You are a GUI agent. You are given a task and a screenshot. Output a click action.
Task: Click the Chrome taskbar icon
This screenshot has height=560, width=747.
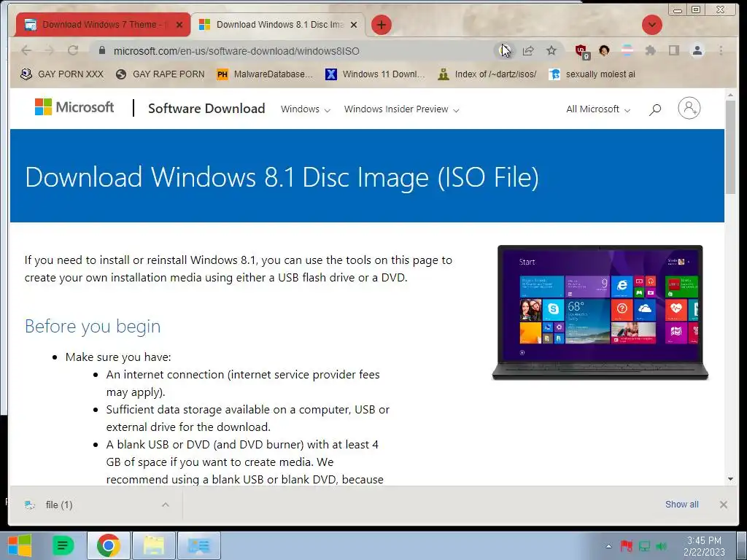(109, 545)
